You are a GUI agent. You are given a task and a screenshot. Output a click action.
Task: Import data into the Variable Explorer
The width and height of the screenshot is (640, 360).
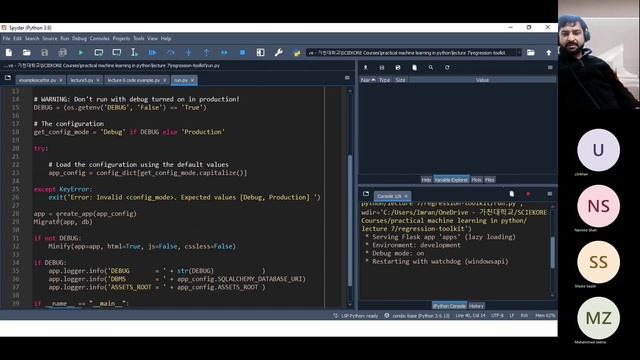coord(366,68)
